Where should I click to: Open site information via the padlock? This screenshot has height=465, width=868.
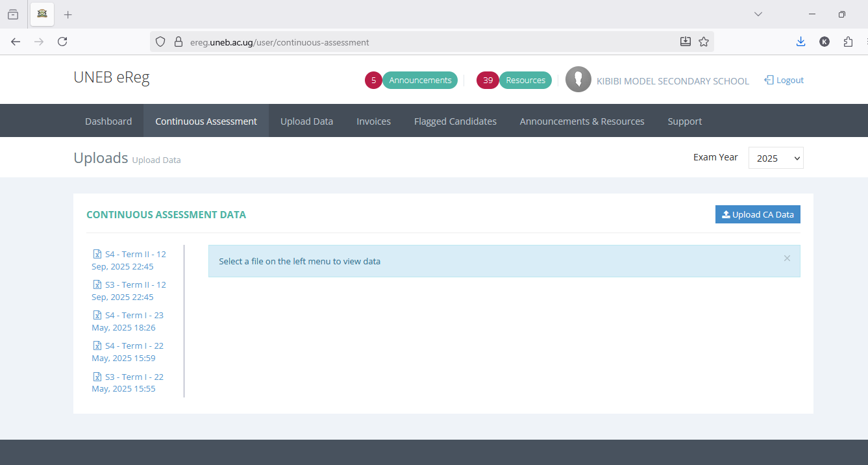pyautogui.click(x=178, y=41)
